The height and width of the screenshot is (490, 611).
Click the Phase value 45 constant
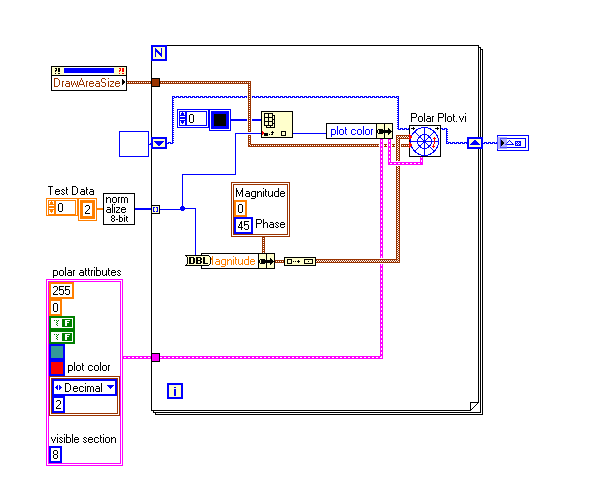coord(244,225)
